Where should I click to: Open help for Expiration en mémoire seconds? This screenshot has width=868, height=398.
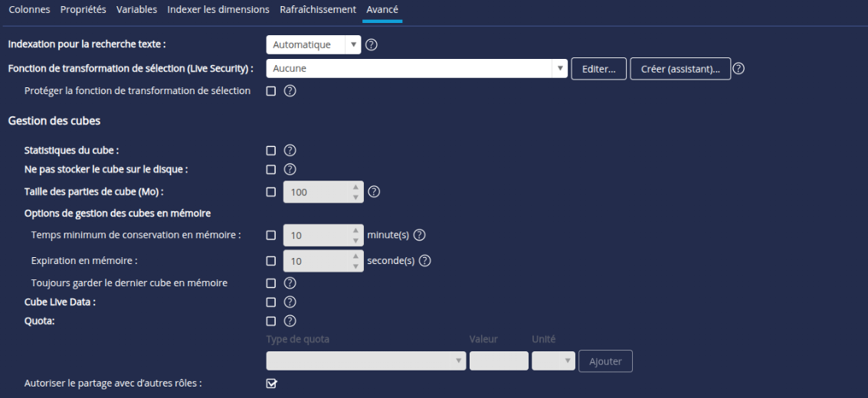click(x=425, y=260)
